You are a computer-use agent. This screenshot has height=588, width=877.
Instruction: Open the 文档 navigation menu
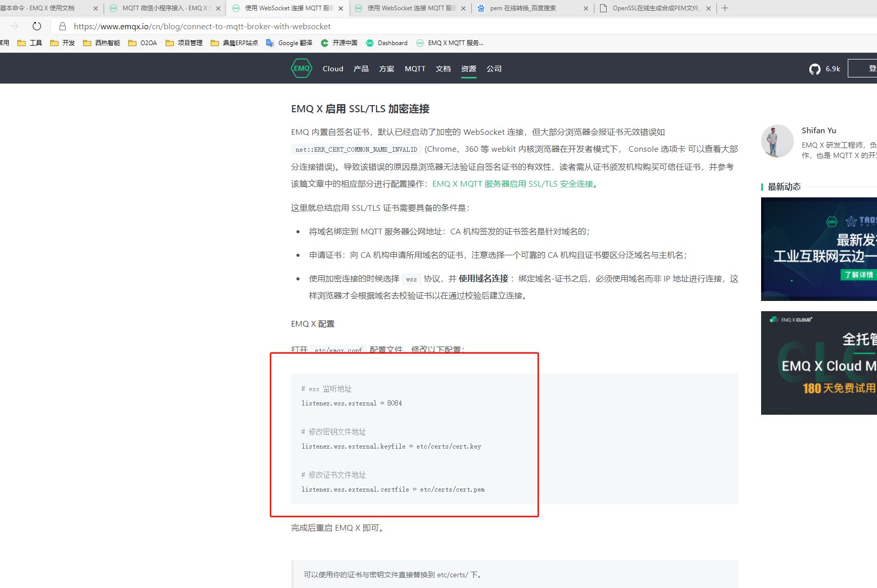coord(443,69)
